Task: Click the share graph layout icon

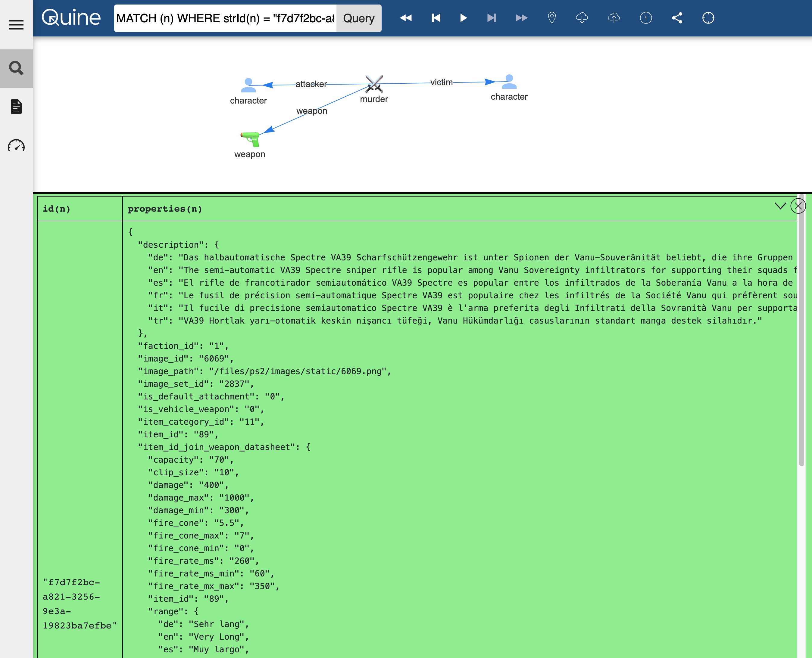Action: point(677,18)
